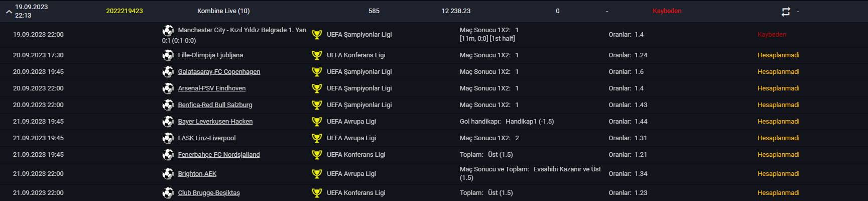Click trophy icon in the Club Brugge-Beşiktaş row
This screenshot has height=201, width=868.
point(317,193)
